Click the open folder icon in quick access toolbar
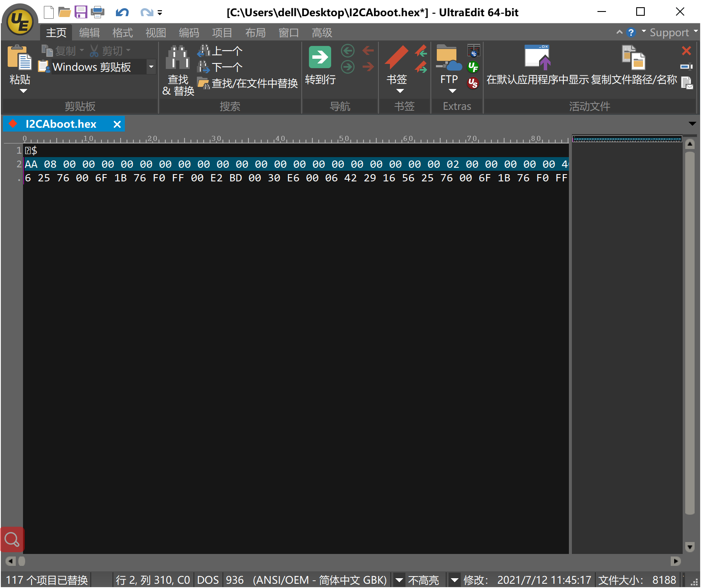701x588 pixels. [64, 12]
